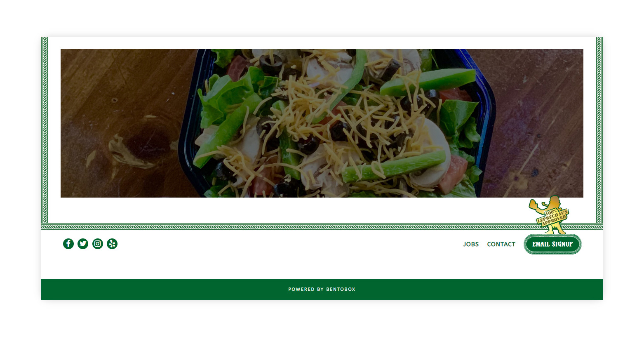Open the Instagram icon link
This screenshot has width=644, height=337.
(x=98, y=244)
